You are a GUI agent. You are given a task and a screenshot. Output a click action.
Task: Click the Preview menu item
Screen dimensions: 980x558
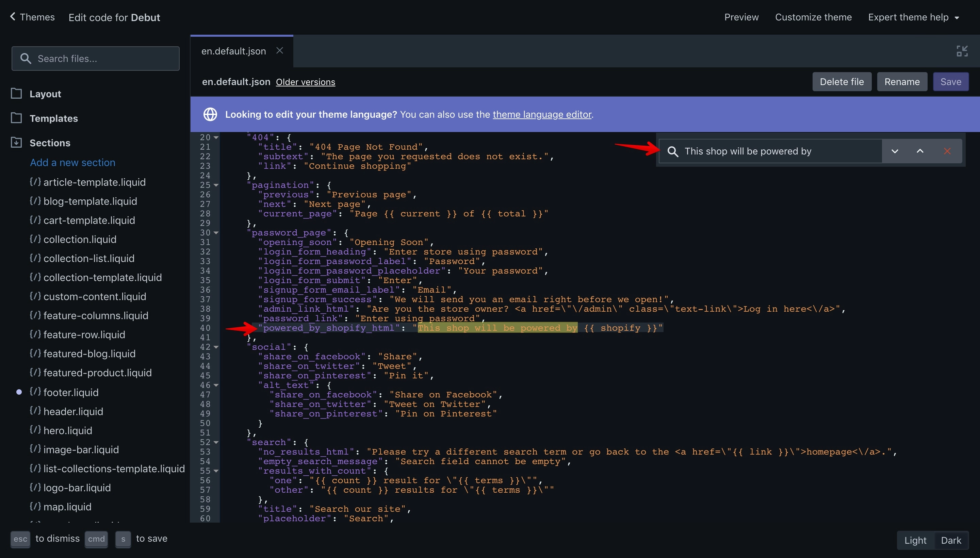click(x=741, y=17)
